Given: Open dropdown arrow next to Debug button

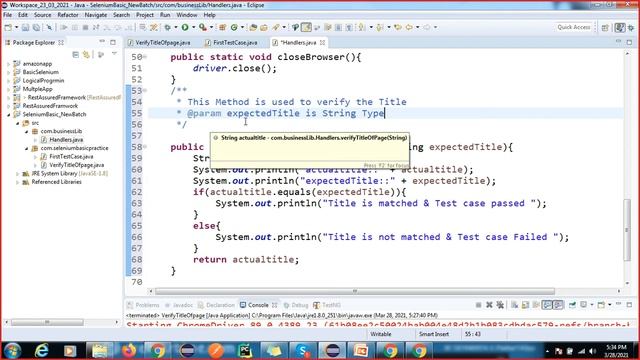Looking at the screenshot, I should point(176,27).
